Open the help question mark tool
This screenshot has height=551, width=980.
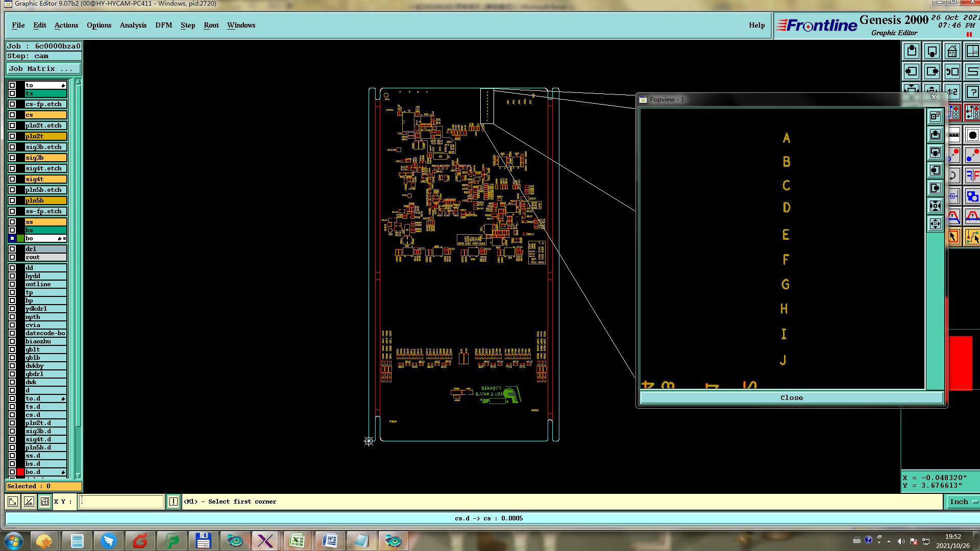[x=972, y=92]
